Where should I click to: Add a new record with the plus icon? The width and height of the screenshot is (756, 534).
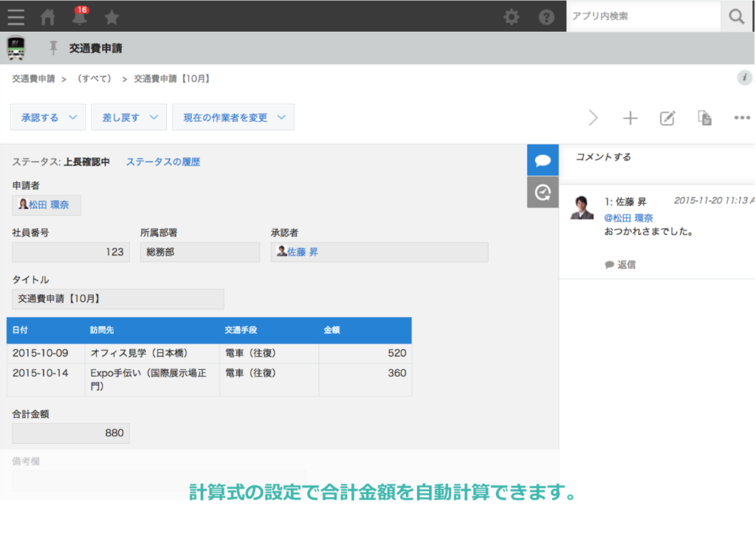click(x=630, y=118)
